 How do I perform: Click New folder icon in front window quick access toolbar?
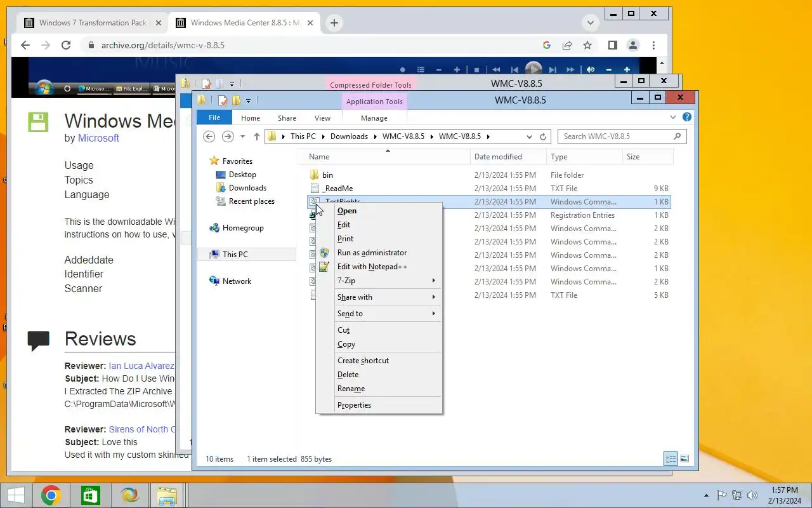coord(236,100)
